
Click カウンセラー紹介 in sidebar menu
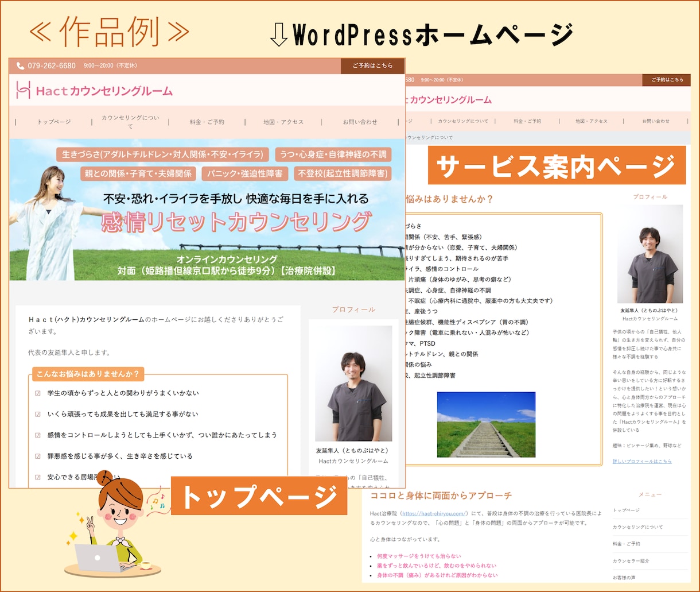(631, 561)
